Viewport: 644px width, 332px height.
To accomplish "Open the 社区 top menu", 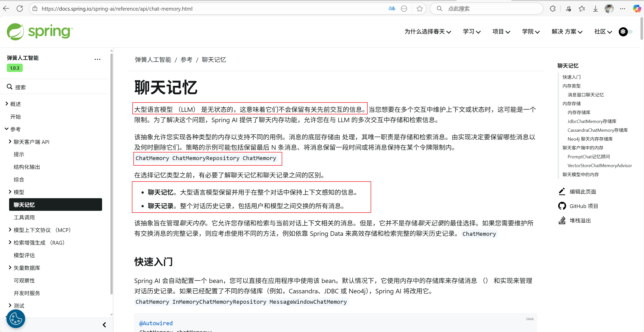I will [603, 32].
